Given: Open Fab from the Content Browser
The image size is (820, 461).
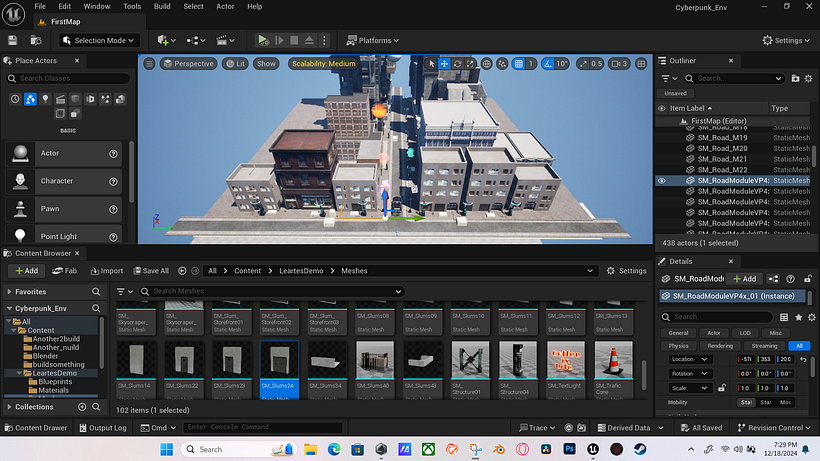Looking at the screenshot, I should coord(64,271).
